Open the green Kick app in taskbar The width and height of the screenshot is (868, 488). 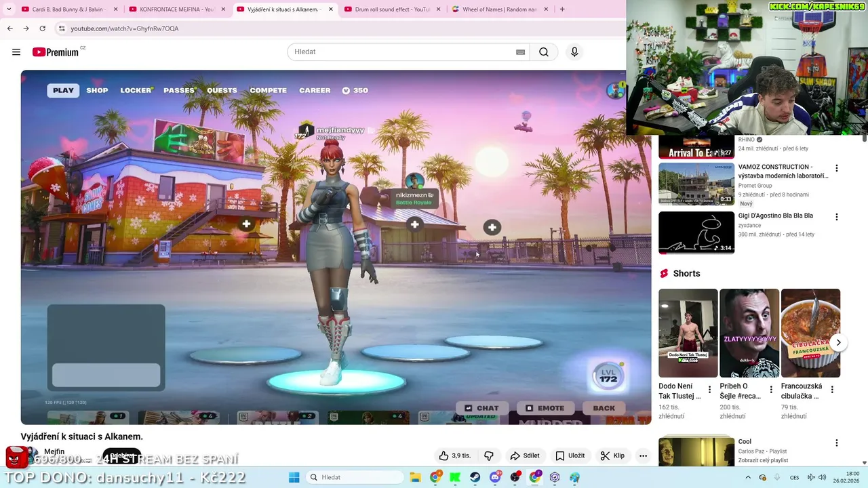[455, 477]
